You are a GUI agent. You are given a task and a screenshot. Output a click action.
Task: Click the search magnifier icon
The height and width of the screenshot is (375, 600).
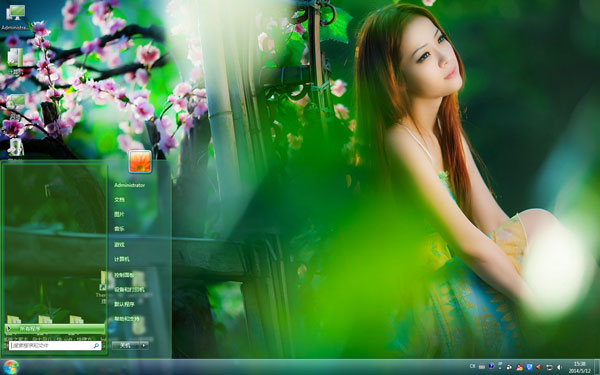pyautogui.click(x=96, y=346)
